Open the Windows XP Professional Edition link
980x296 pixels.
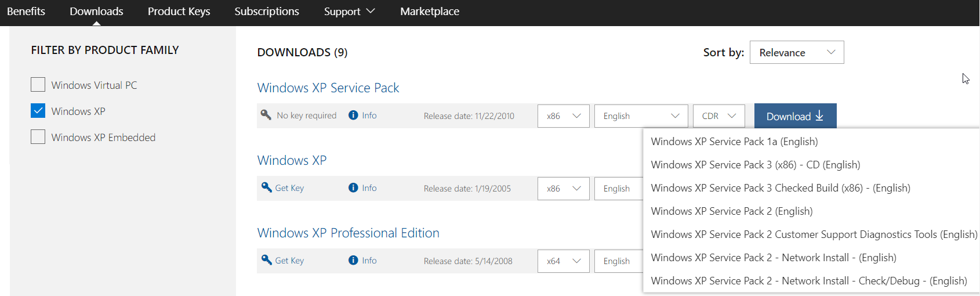coord(348,233)
